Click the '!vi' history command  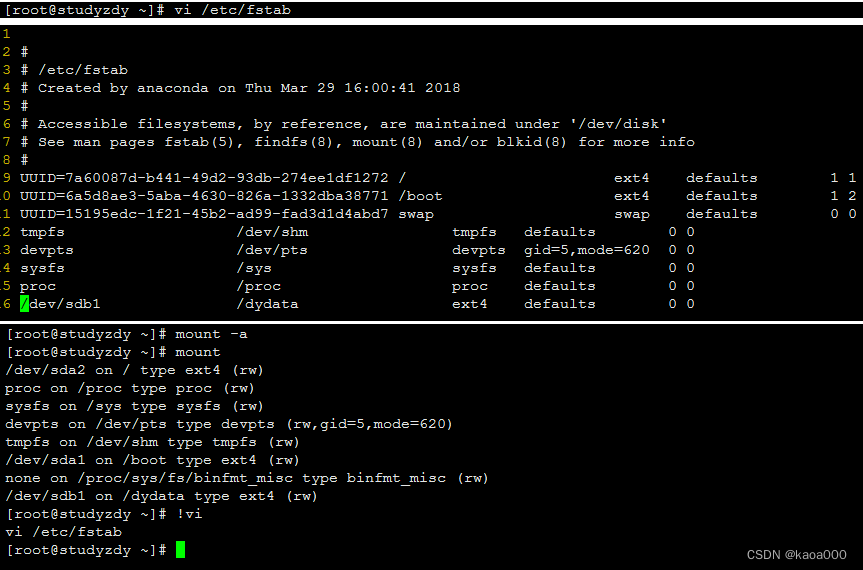189,514
